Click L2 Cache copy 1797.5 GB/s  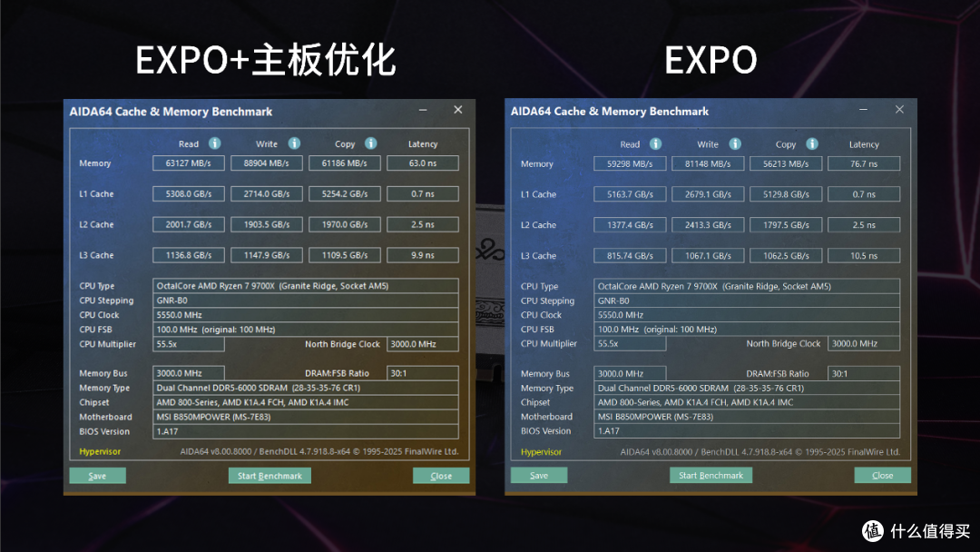pyautogui.click(x=786, y=225)
